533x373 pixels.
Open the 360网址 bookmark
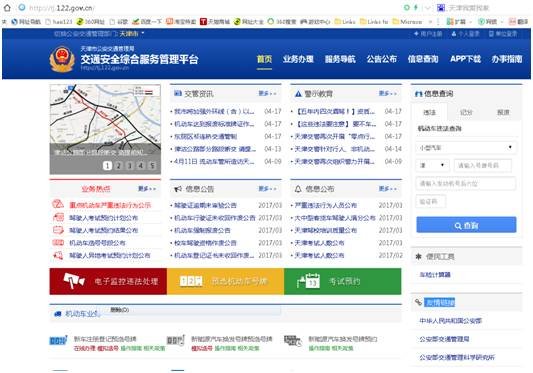[x=90, y=22]
